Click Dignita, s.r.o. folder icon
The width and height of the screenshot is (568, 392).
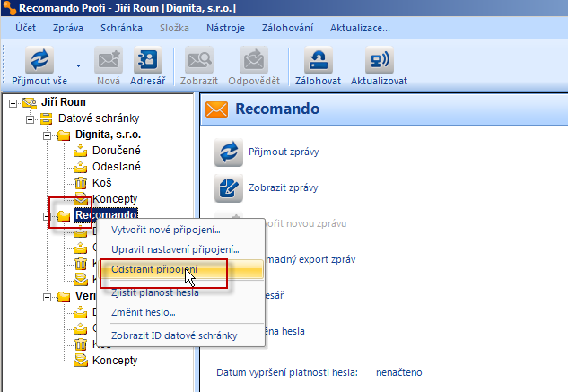point(64,135)
